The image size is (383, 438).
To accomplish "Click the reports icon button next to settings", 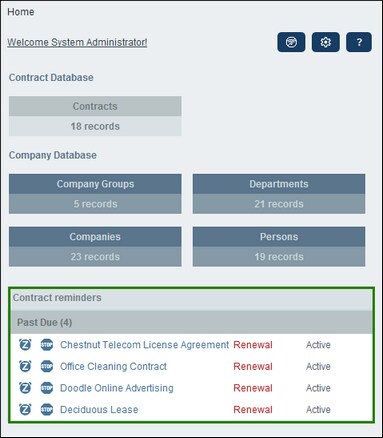I will (291, 42).
